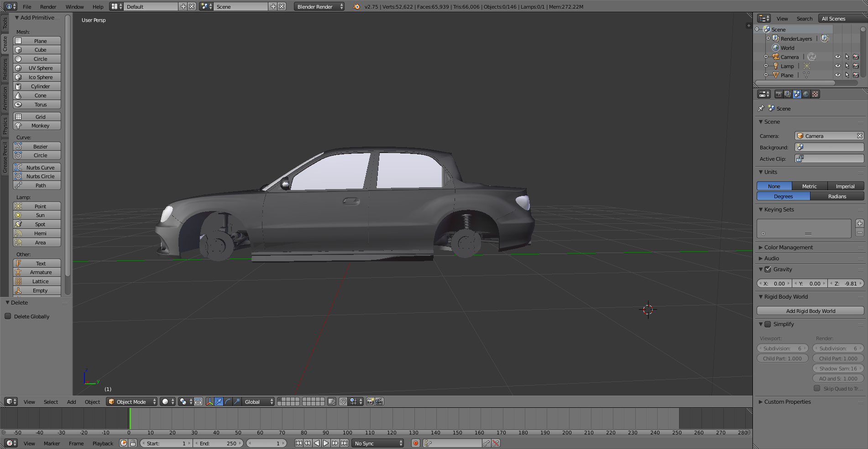
Task: Switch to the Physics sidebar tab
Action: (5, 125)
